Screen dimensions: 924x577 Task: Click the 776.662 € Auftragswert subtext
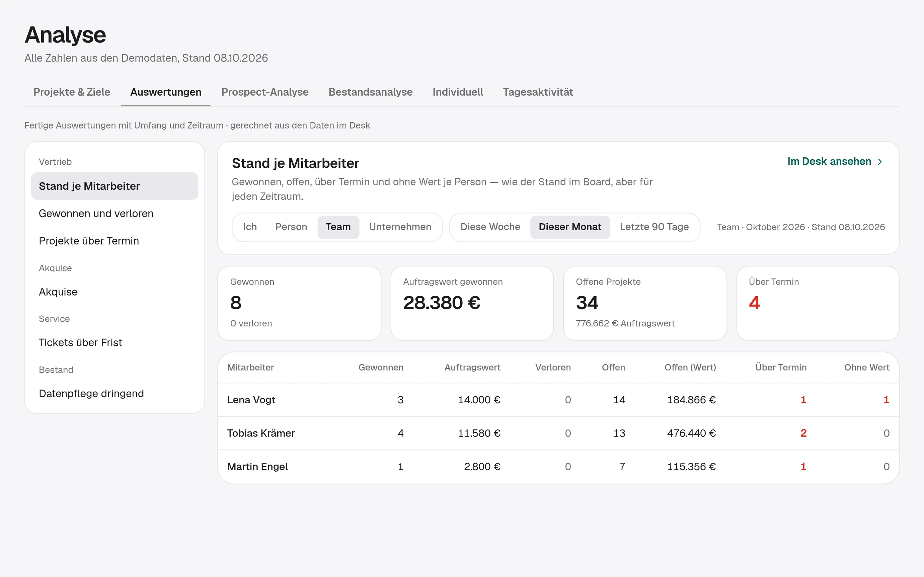coord(625,324)
